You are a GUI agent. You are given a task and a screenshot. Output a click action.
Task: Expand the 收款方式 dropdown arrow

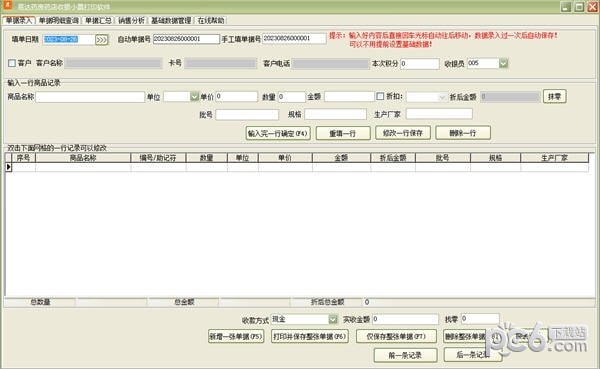pyautogui.click(x=333, y=319)
